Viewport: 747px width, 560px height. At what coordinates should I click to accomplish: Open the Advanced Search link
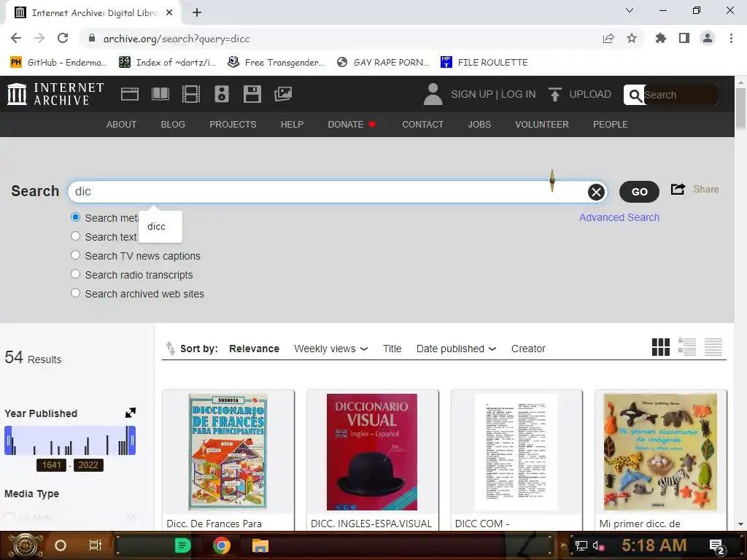pos(619,217)
